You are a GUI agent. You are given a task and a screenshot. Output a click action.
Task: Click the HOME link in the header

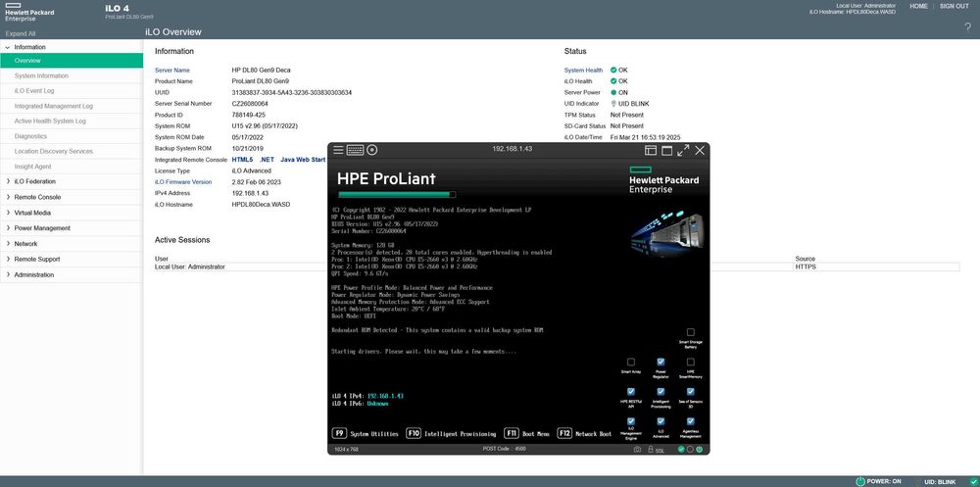[919, 6]
